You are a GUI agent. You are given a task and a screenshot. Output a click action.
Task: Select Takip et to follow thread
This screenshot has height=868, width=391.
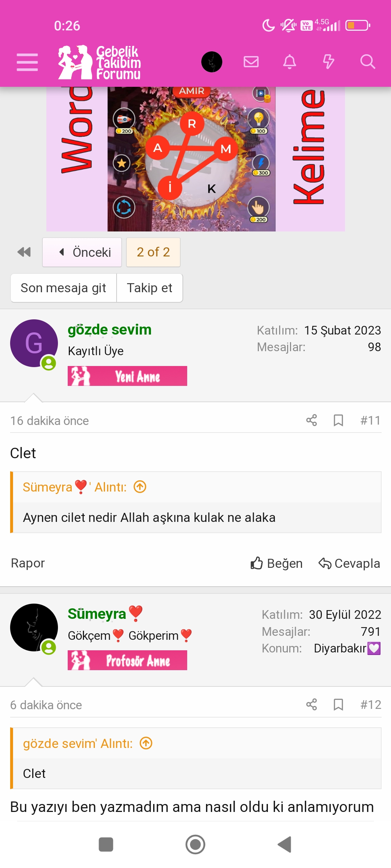click(x=150, y=288)
